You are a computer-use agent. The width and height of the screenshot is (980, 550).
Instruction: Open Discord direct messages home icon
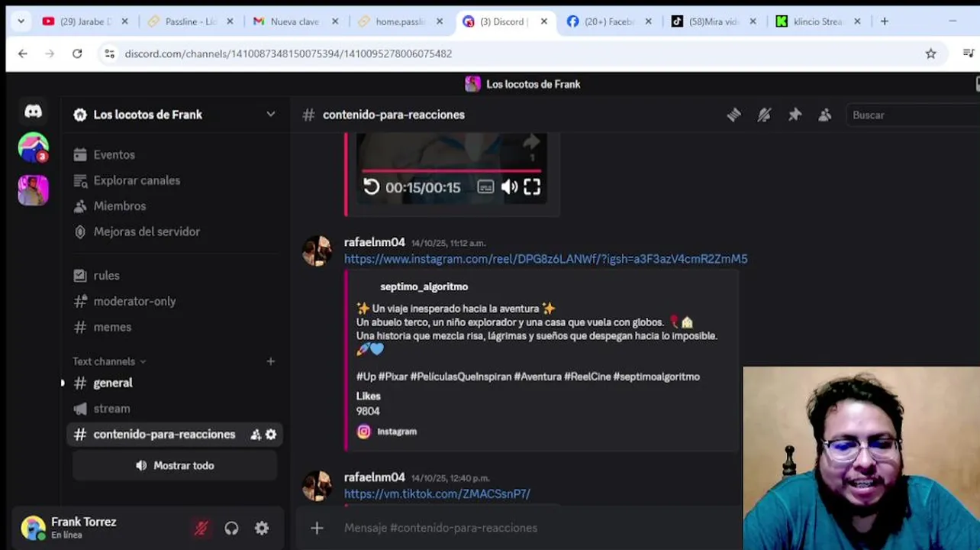[x=33, y=112]
